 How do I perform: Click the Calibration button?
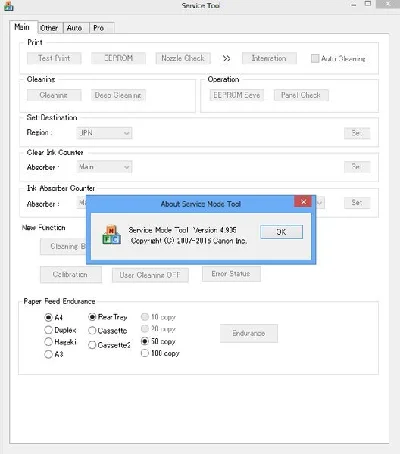point(71,275)
